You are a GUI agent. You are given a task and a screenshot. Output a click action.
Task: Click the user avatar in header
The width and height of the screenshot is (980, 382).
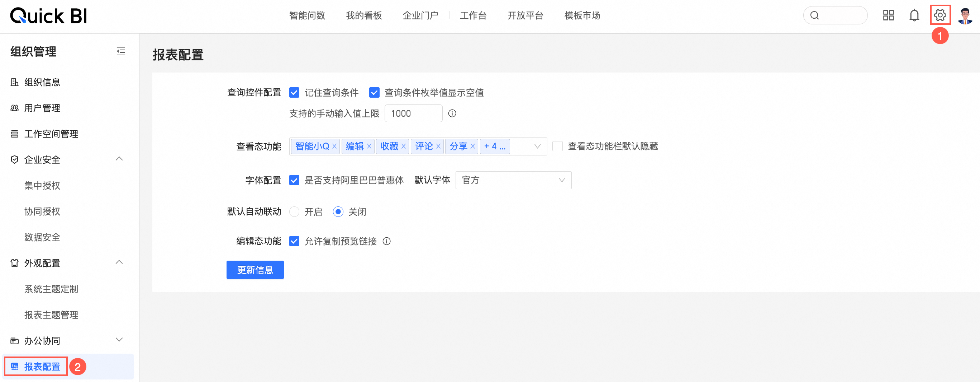coord(965,15)
